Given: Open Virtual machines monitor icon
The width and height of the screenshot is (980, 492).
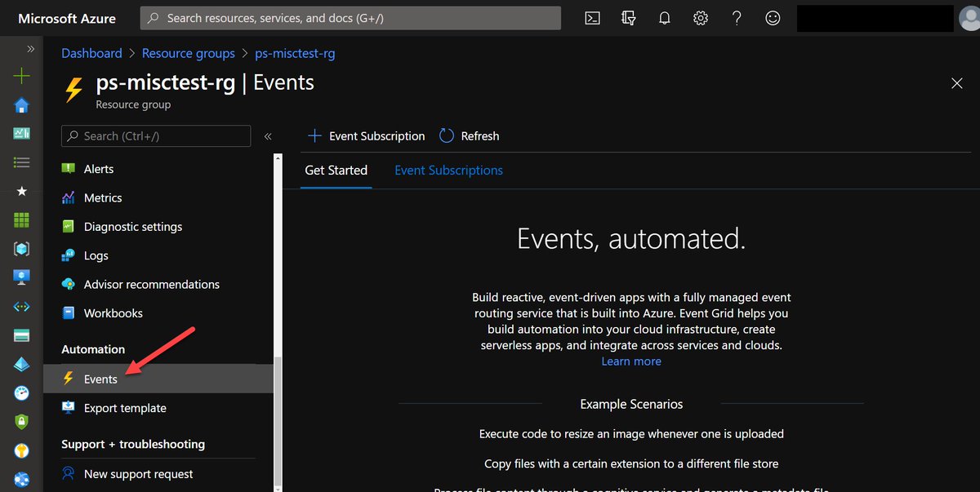Looking at the screenshot, I should point(22,277).
